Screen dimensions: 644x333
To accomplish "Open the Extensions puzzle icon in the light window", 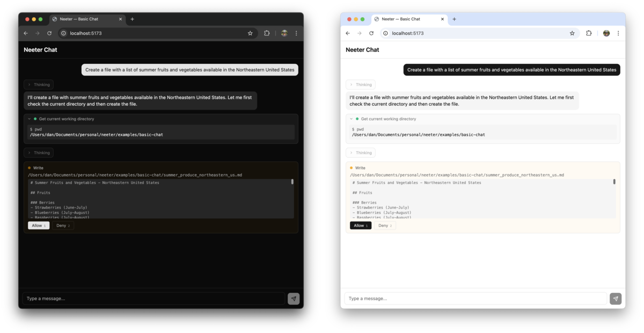I will pyautogui.click(x=589, y=33).
